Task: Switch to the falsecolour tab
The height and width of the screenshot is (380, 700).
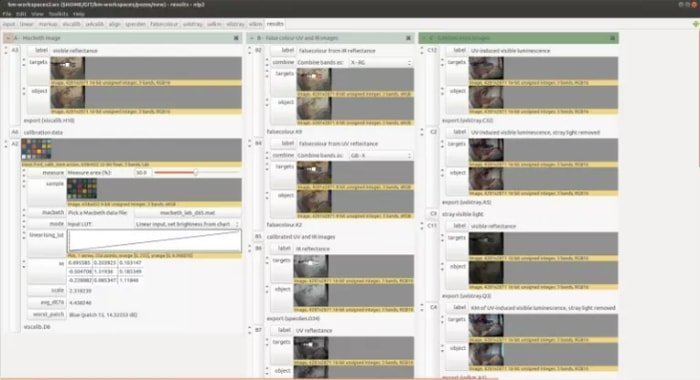Action: tap(164, 24)
